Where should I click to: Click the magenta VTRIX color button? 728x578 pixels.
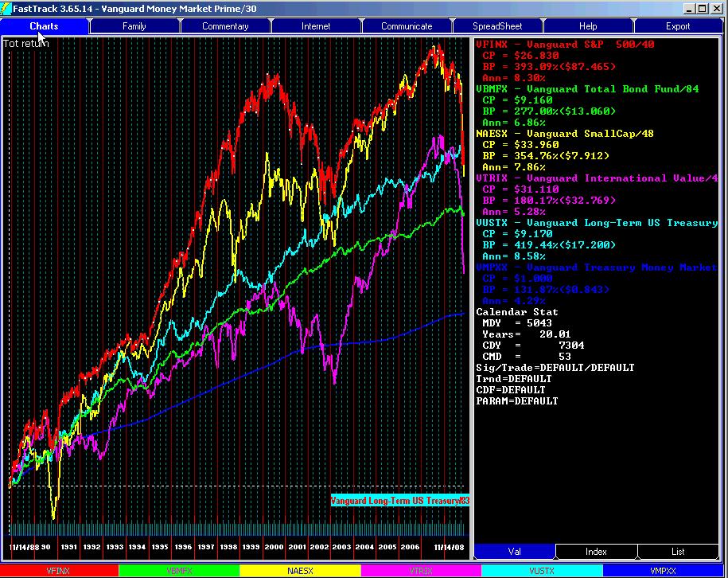click(x=421, y=571)
